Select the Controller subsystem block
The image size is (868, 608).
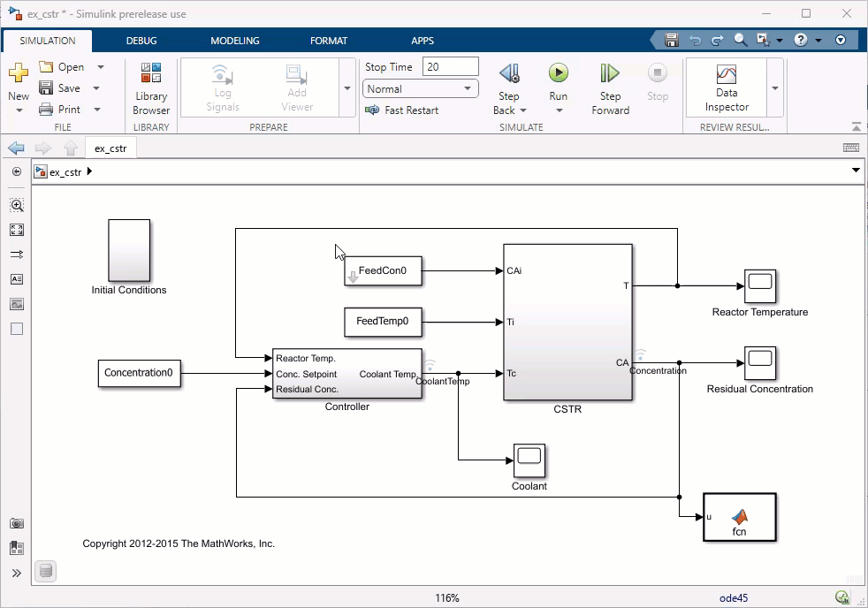(347, 374)
